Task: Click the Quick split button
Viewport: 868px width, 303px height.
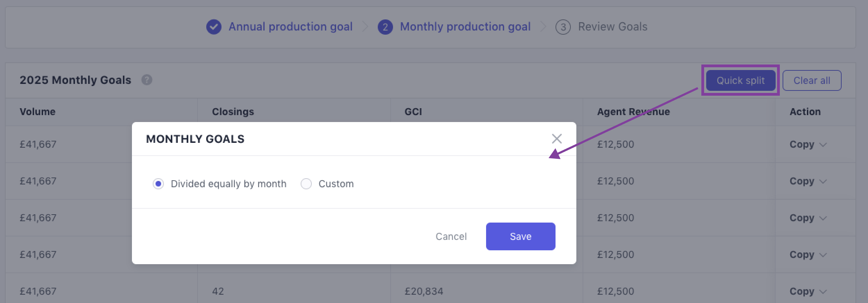Action: point(741,80)
